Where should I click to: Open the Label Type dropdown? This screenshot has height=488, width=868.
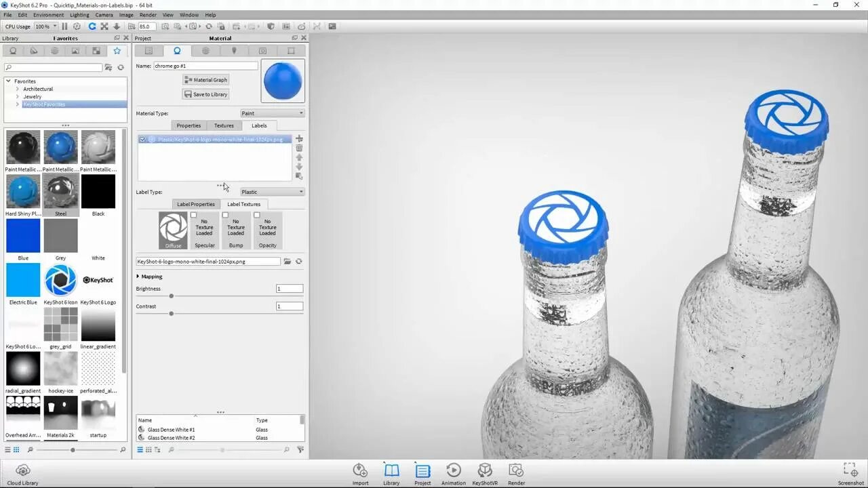(x=273, y=192)
